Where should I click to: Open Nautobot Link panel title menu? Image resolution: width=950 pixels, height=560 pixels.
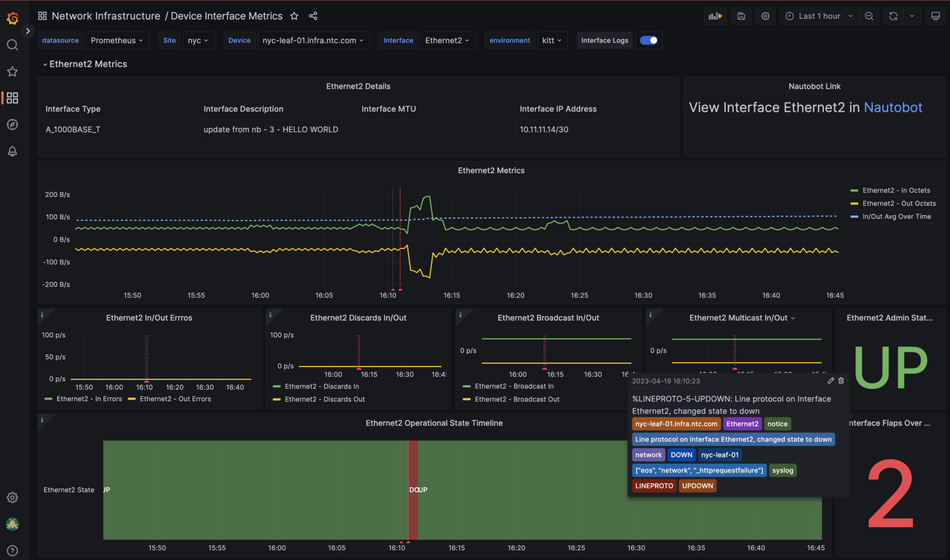tap(814, 87)
